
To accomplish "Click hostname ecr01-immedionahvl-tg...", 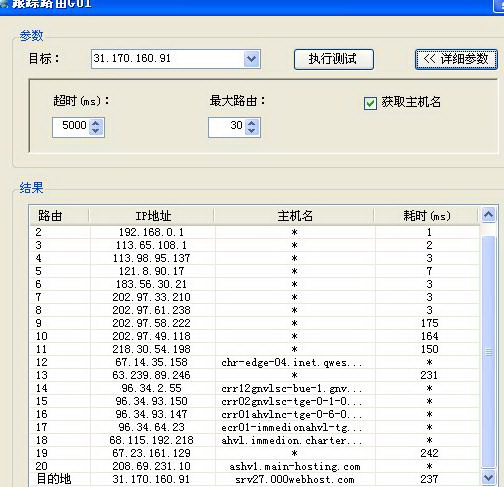I will (x=292, y=427).
